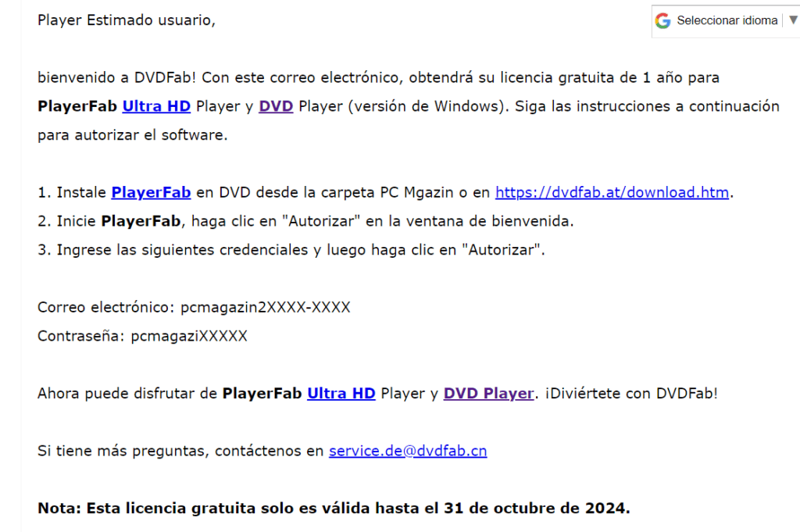The image size is (800, 532).
Task: Click step 3 text "Ingrese las siguientes credenciales"
Action: pos(182,250)
